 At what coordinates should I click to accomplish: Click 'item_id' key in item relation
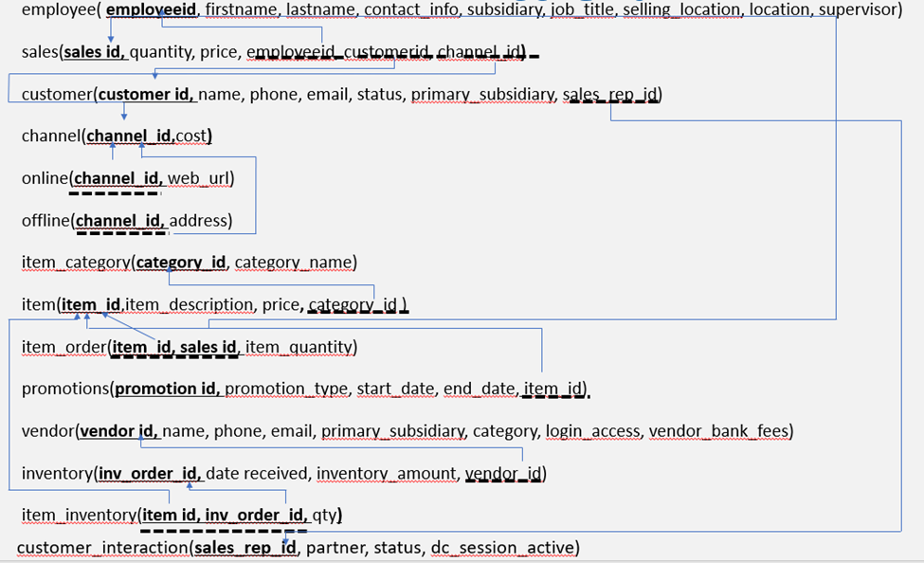coord(91,305)
